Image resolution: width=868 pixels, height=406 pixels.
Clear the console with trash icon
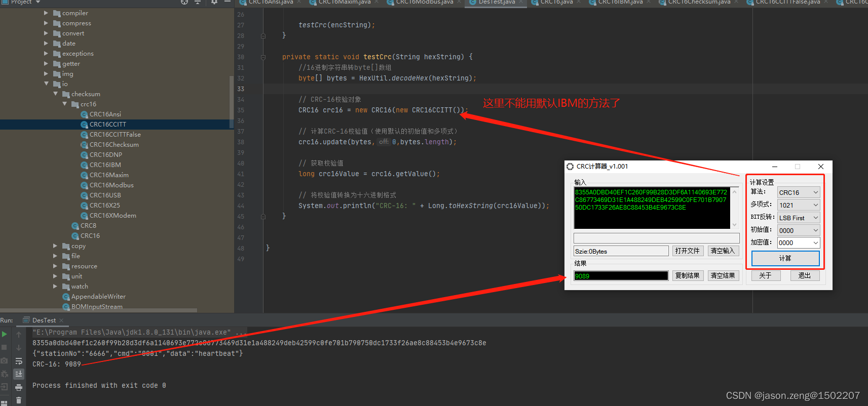coord(19,400)
